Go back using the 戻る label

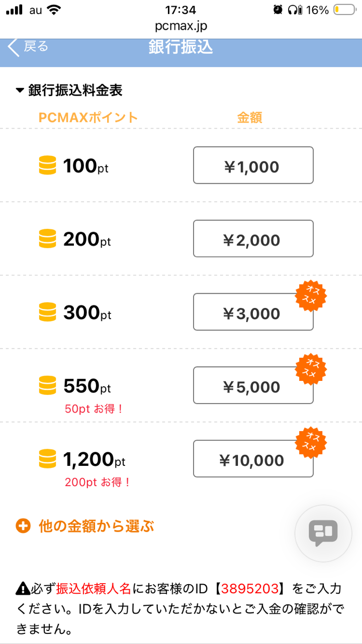[x=36, y=47]
